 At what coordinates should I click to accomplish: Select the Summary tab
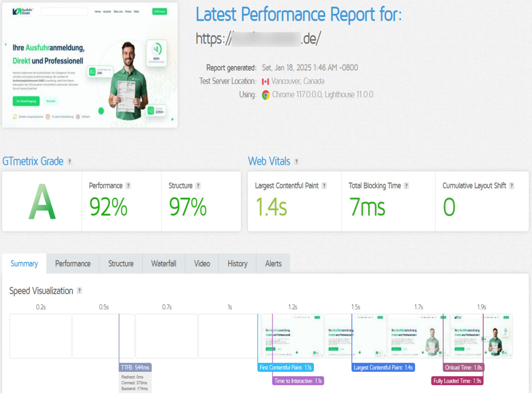click(24, 264)
